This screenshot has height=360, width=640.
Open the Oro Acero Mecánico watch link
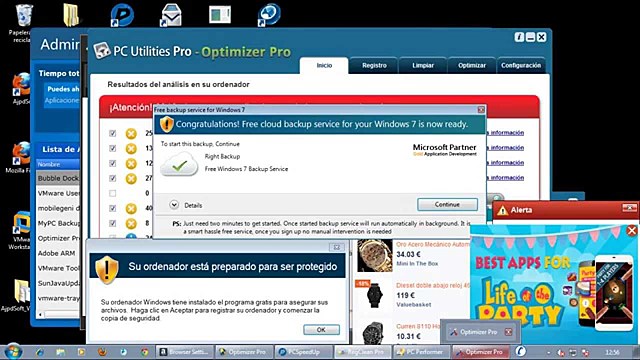(433, 244)
